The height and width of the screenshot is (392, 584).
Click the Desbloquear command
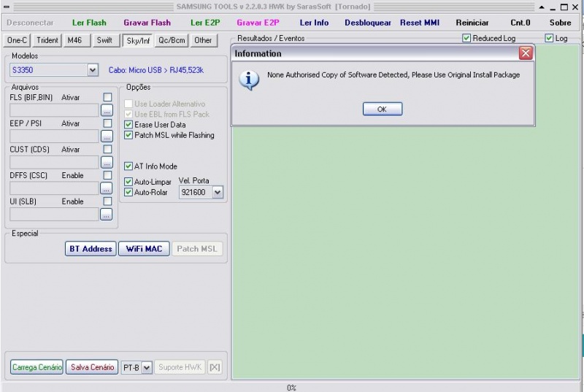[x=368, y=23]
